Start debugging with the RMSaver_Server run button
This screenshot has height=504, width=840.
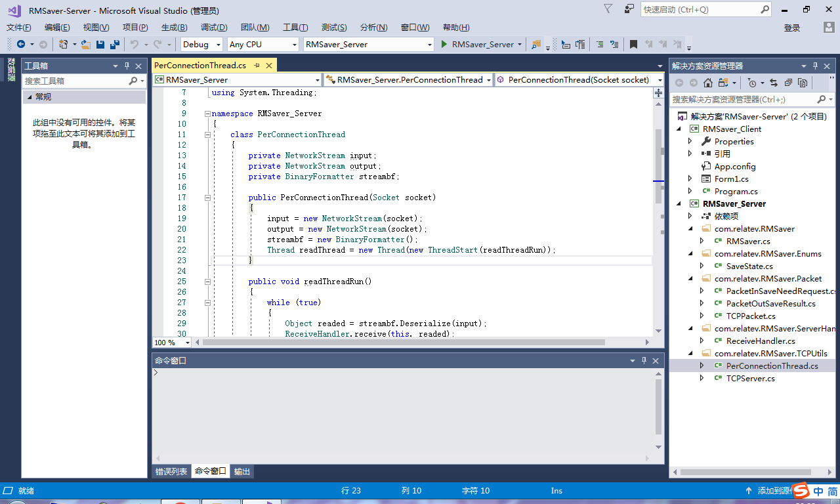[x=477, y=45]
